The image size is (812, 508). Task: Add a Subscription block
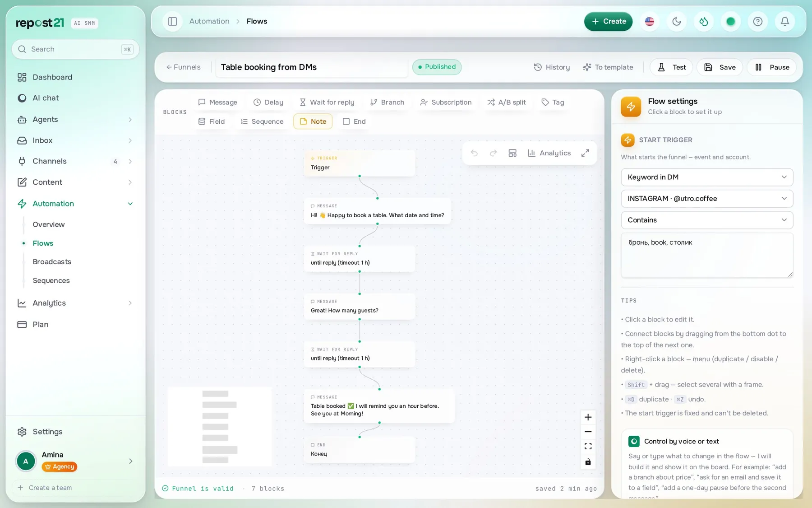446,102
